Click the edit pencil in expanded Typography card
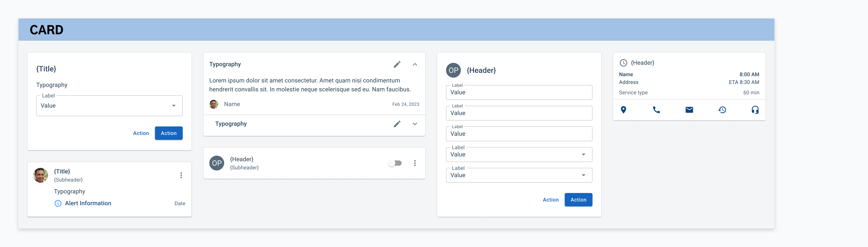The width and height of the screenshot is (868, 247). 397,64
